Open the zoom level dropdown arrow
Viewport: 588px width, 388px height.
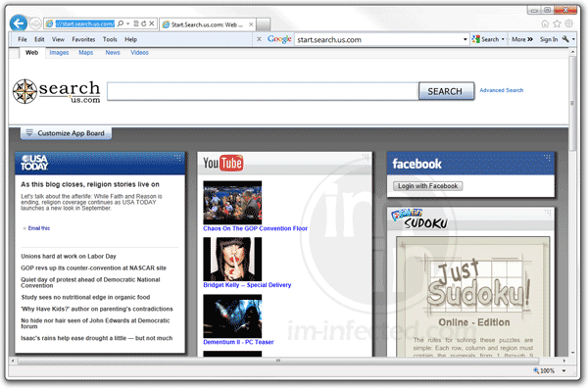(563, 370)
